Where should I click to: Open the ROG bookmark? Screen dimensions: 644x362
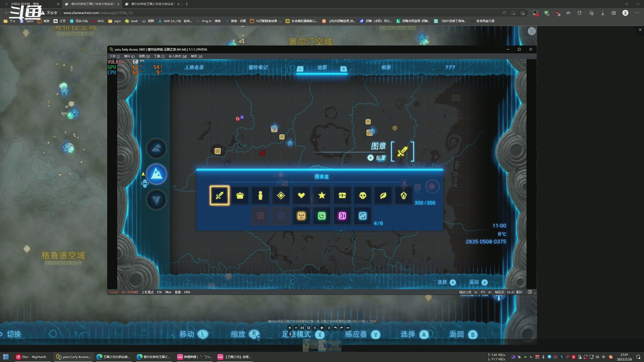tap(98, 21)
